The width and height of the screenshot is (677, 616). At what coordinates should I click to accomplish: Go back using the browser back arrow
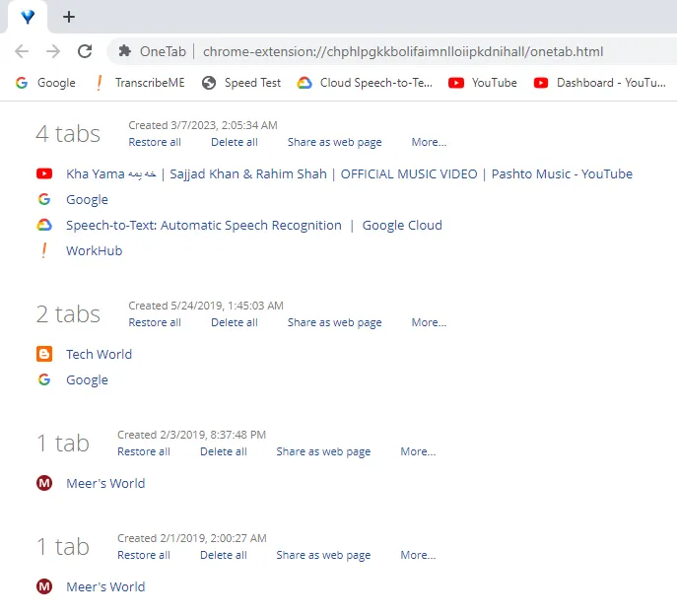(x=22, y=51)
